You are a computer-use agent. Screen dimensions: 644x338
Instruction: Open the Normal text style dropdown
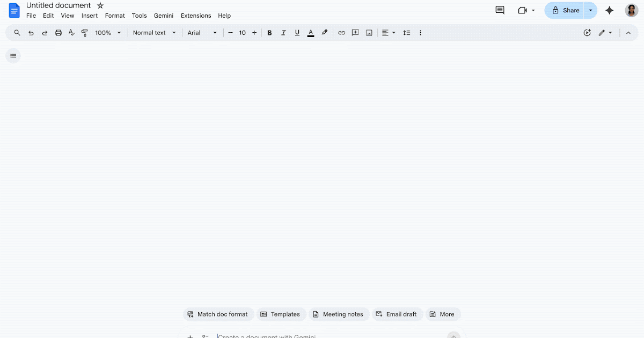[x=155, y=33]
